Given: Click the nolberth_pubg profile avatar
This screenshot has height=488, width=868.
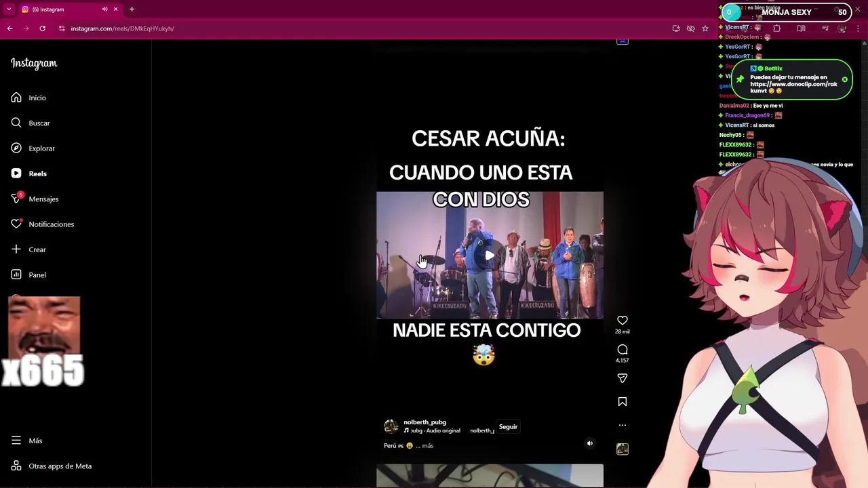Looking at the screenshot, I should 391,426.
